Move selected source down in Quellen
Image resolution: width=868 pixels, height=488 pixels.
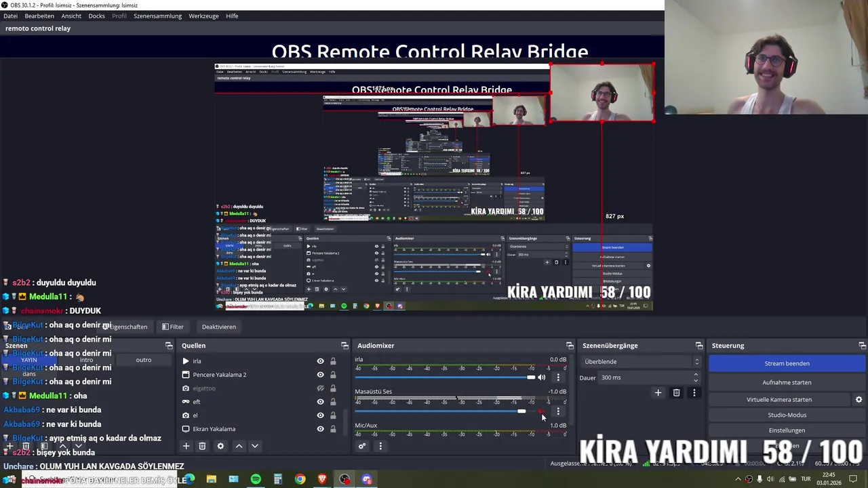tap(255, 446)
